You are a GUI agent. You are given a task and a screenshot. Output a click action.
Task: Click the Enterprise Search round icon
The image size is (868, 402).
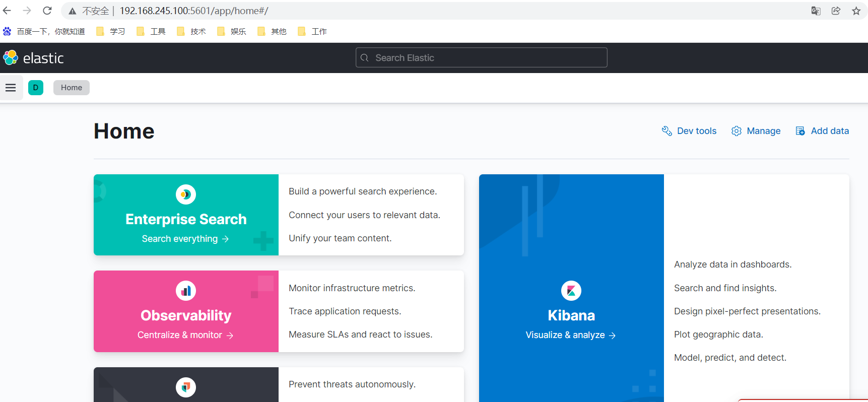click(x=186, y=194)
